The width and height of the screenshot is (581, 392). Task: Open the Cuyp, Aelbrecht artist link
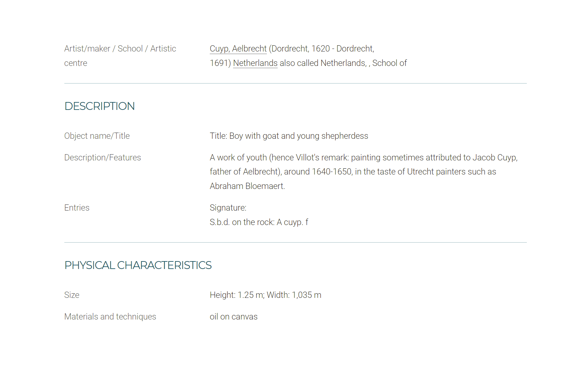click(x=238, y=49)
